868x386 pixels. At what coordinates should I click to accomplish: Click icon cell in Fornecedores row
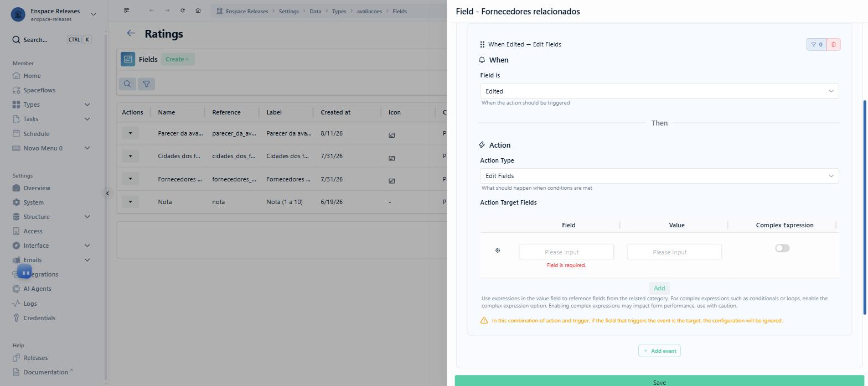coord(391,181)
